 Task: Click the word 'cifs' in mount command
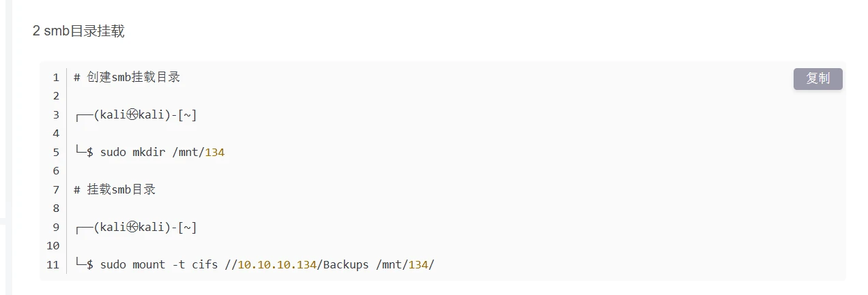pos(205,264)
